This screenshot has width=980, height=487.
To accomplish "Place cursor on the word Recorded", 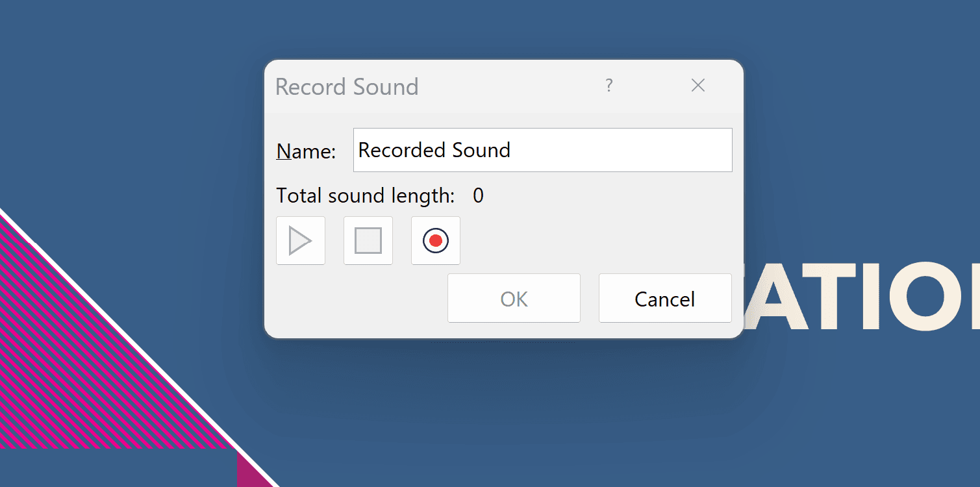I will 402,150.
